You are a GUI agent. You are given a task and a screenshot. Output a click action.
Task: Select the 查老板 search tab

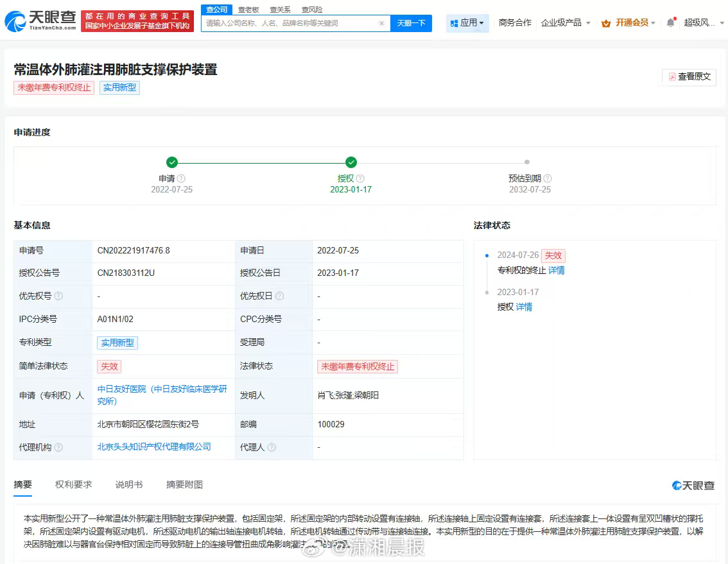[x=248, y=9]
